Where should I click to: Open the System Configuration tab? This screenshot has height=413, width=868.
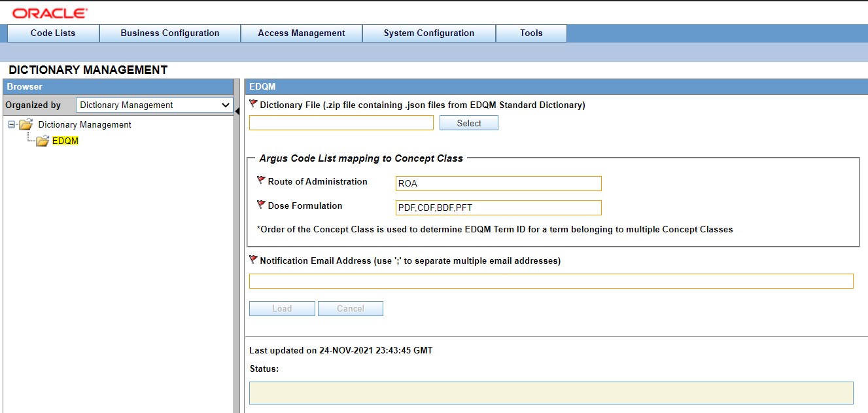click(x=428, y=33)
